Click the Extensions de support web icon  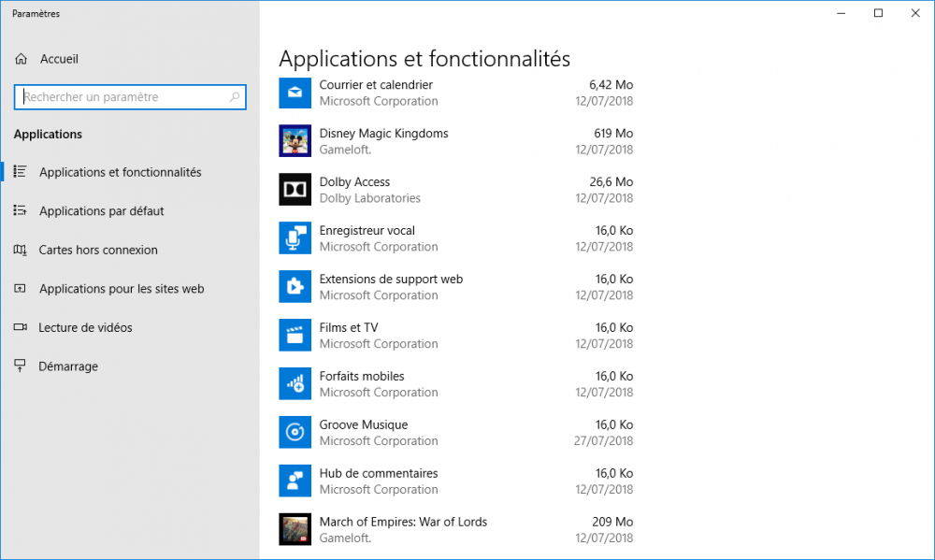pos(295,287)
